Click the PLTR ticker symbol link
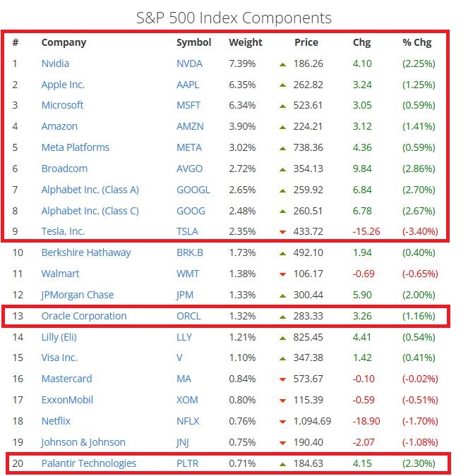 click(x=188, y=463)
